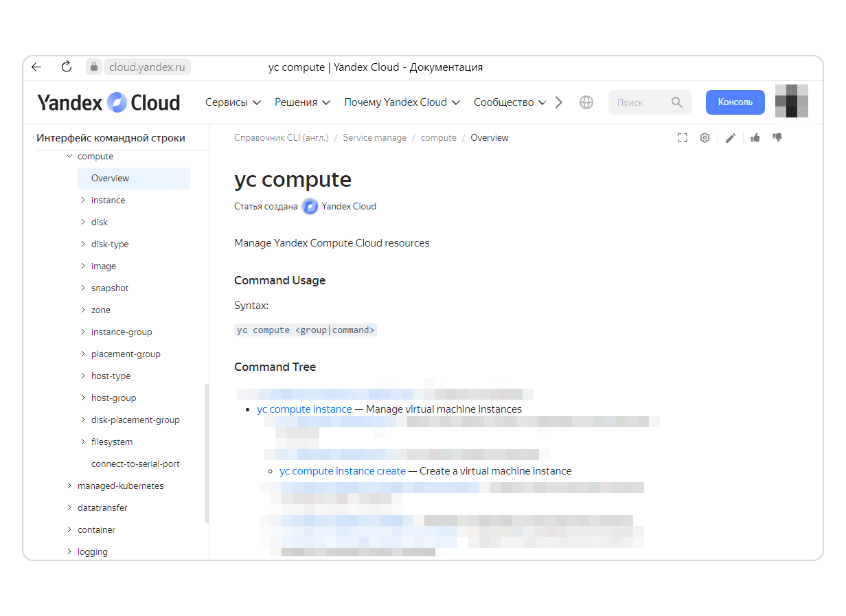Click the Yandex Cloud logo
Screen dimensions: 846x616
[108, 102]
